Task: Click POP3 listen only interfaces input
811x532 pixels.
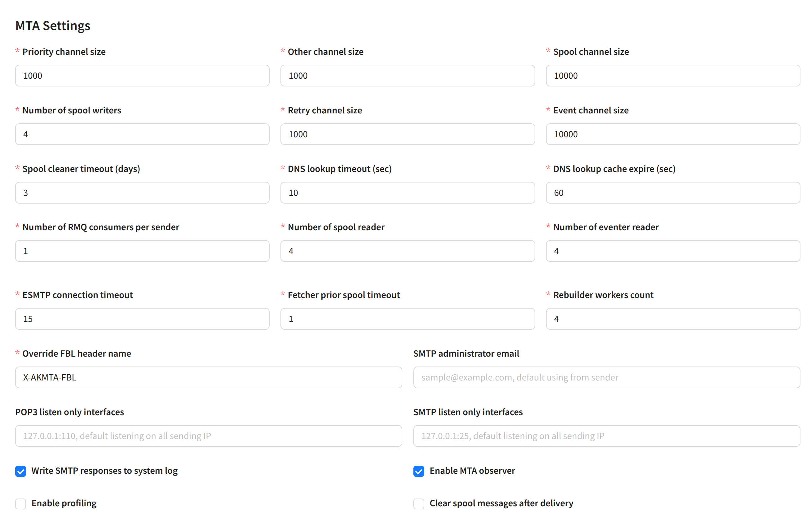Action: [x=208, y=436]
